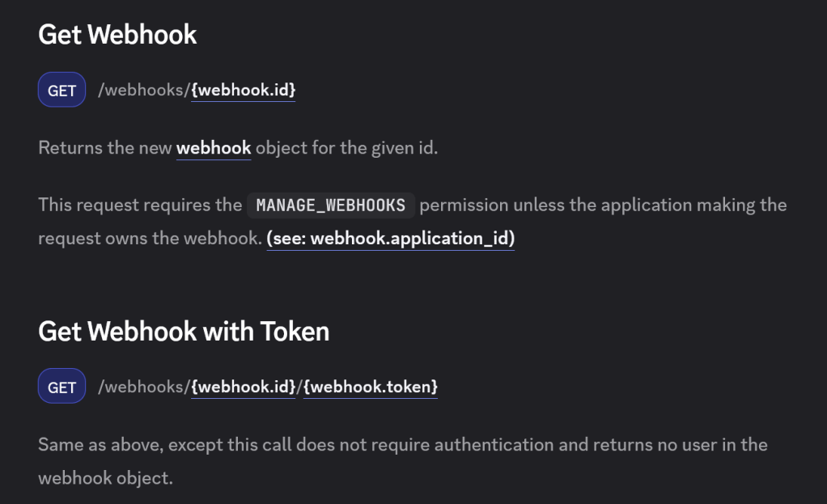Click the words 'This request requires the'
827x504 pixels.
point(140,205)
